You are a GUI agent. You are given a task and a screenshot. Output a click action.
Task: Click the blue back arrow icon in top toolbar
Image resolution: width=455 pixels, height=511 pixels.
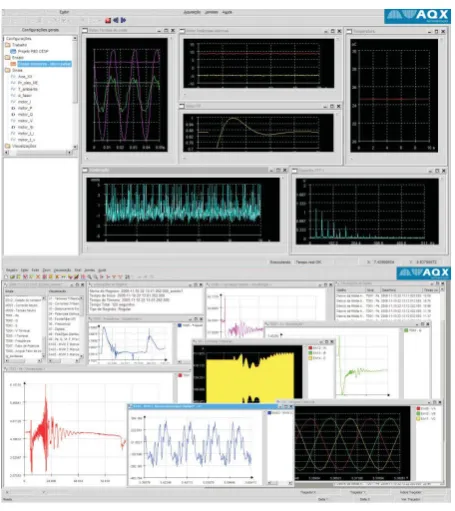[x=116, y=20]
